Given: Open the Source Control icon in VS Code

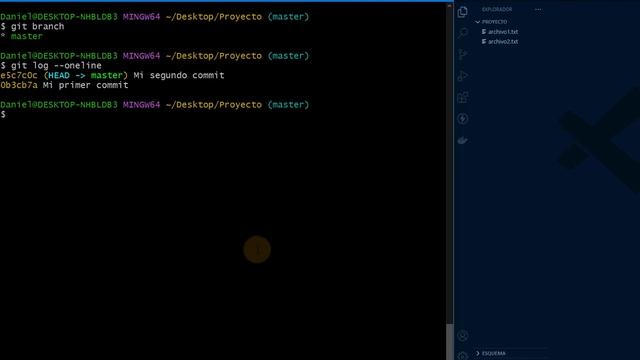Looking at the screenshot, I should pyautogui.click(x=462, y=54).
